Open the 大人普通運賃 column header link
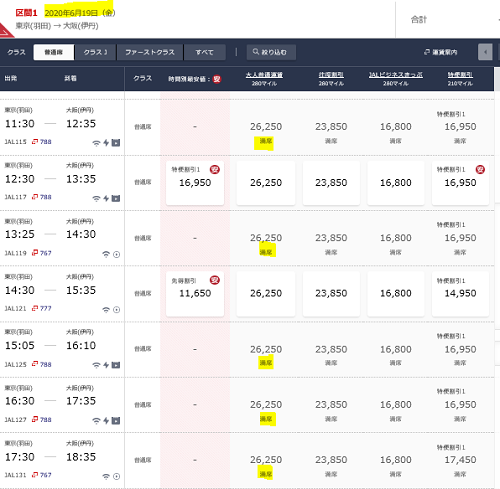 (264, 75)
